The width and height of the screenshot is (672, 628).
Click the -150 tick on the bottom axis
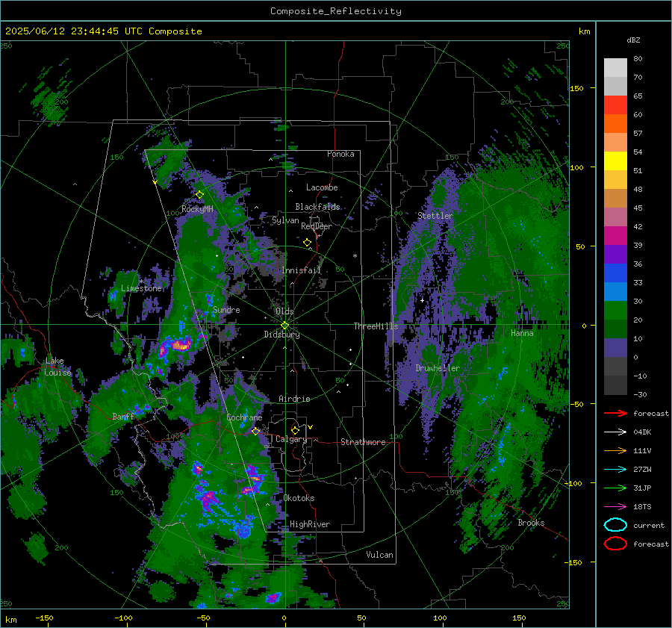(x=44, y=618)
